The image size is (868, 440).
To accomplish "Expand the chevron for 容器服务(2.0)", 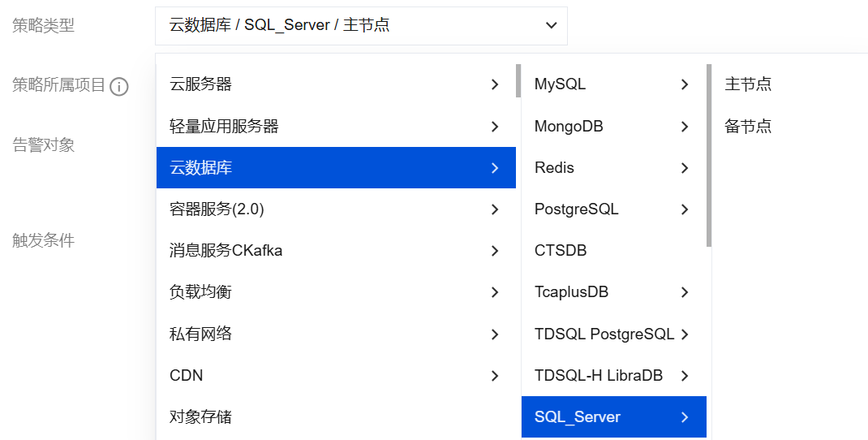I will pyautogui.click(x=495, y=209).
